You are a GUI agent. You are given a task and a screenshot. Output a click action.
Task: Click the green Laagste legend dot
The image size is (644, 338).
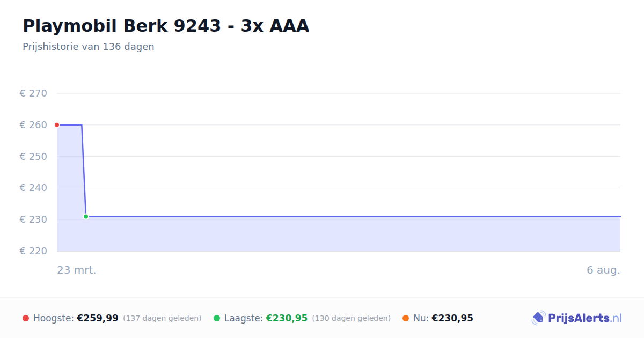point(217,318)
